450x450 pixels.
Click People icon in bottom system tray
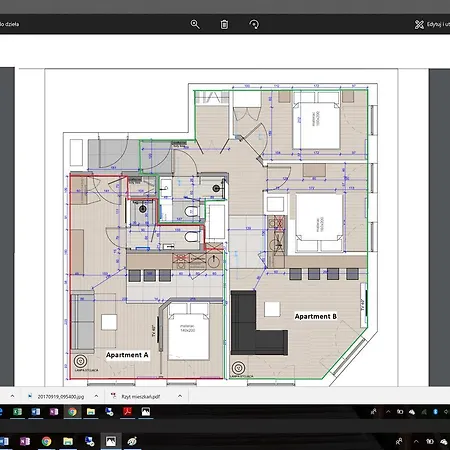[399, 442]
